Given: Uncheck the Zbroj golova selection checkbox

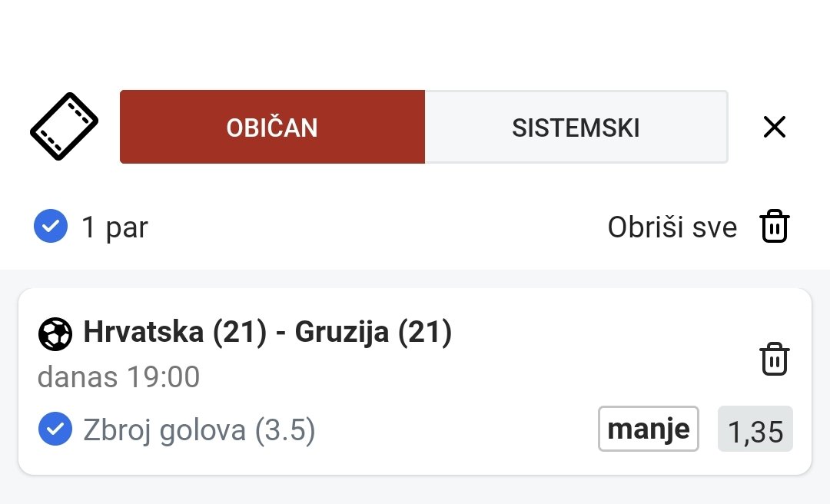Looking at the screenshot, I should click(55, 429).
